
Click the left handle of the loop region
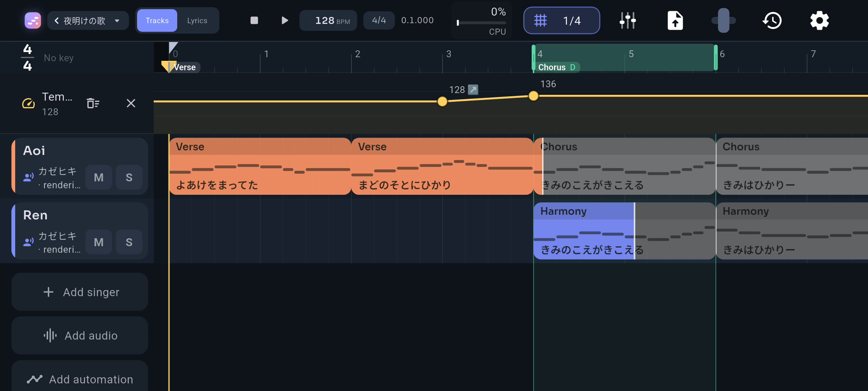pyautogui.click(x=533, y=58)
